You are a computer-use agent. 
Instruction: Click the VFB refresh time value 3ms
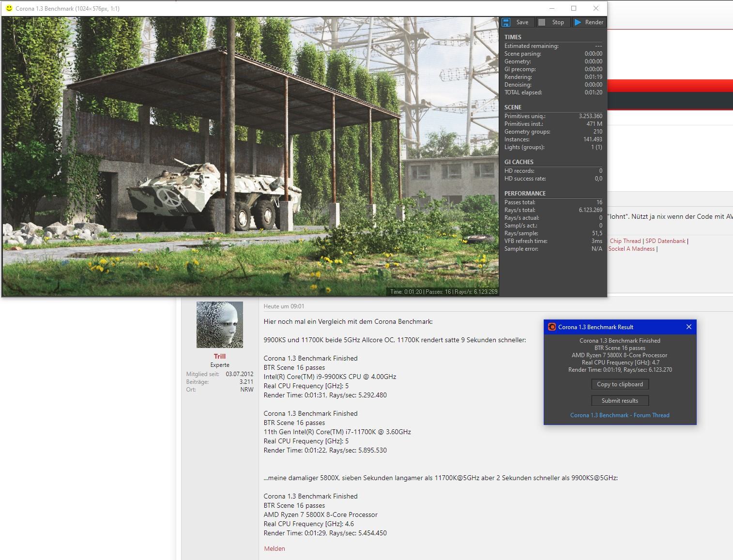point(597,241)
